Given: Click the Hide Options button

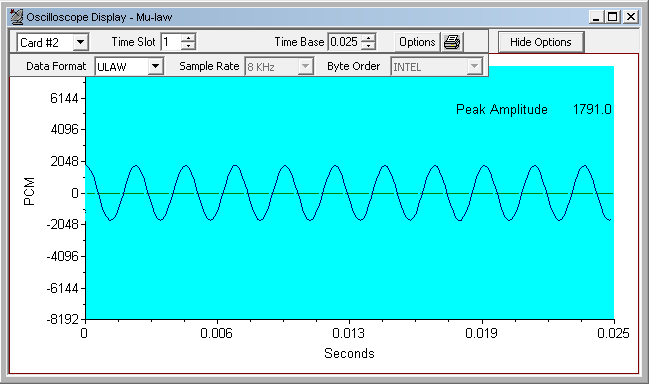Looking at the screenshot, I should pyautogui.click(x=541, y=42).
